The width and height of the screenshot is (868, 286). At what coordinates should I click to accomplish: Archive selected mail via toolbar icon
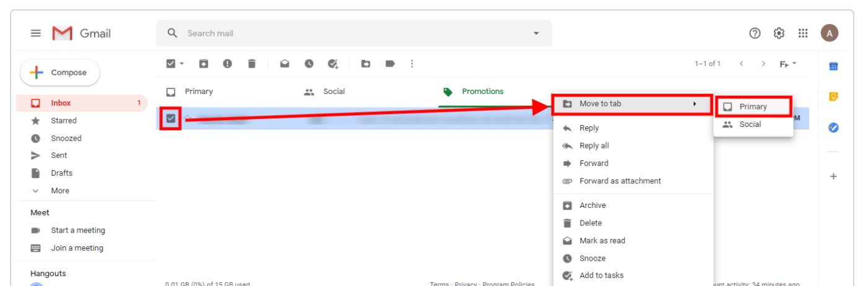coord(203,63)
